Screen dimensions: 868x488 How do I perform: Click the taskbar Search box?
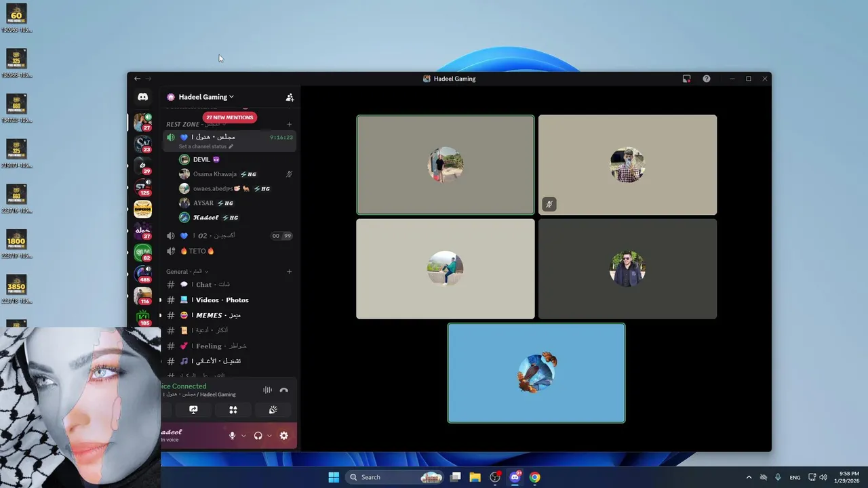click(x=395, y=477)
